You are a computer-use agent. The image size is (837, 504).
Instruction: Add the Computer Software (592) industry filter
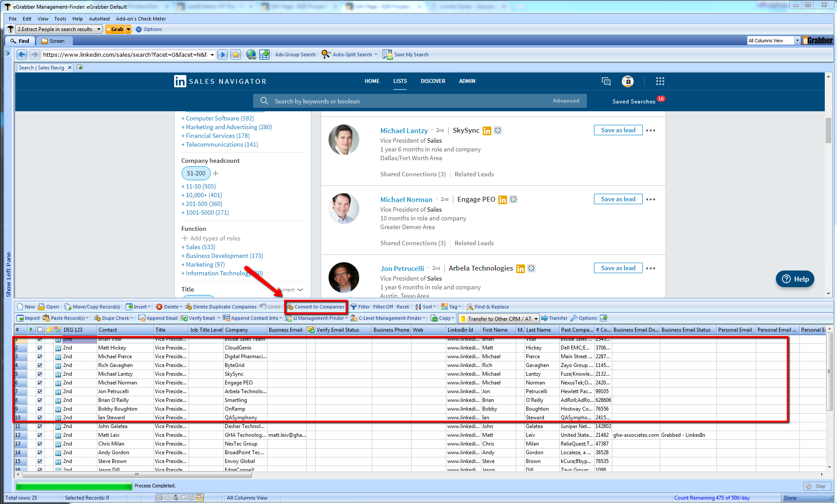[x=217, y=118]
